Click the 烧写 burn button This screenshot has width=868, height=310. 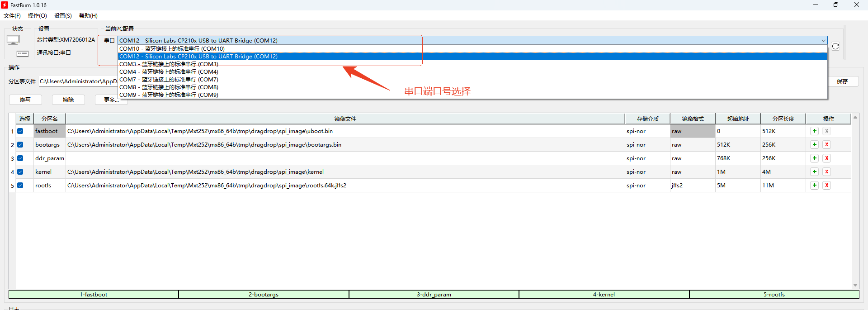(x=25, y=100)
